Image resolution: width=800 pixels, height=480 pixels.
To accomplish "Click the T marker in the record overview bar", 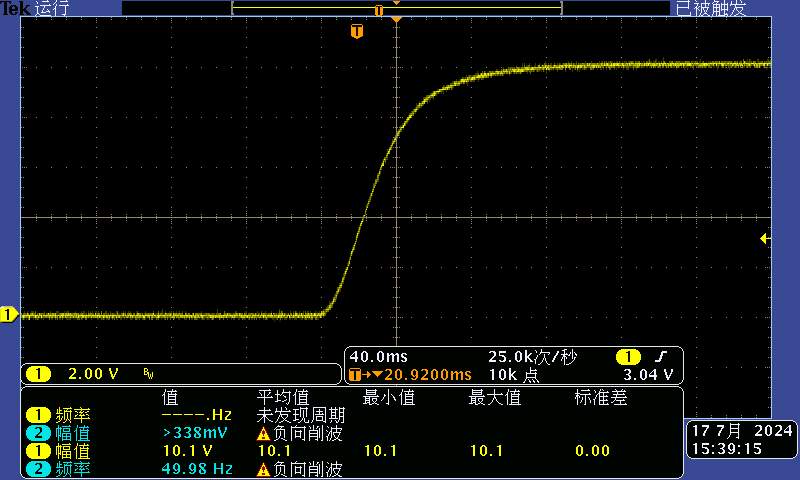I will point(378,9).
